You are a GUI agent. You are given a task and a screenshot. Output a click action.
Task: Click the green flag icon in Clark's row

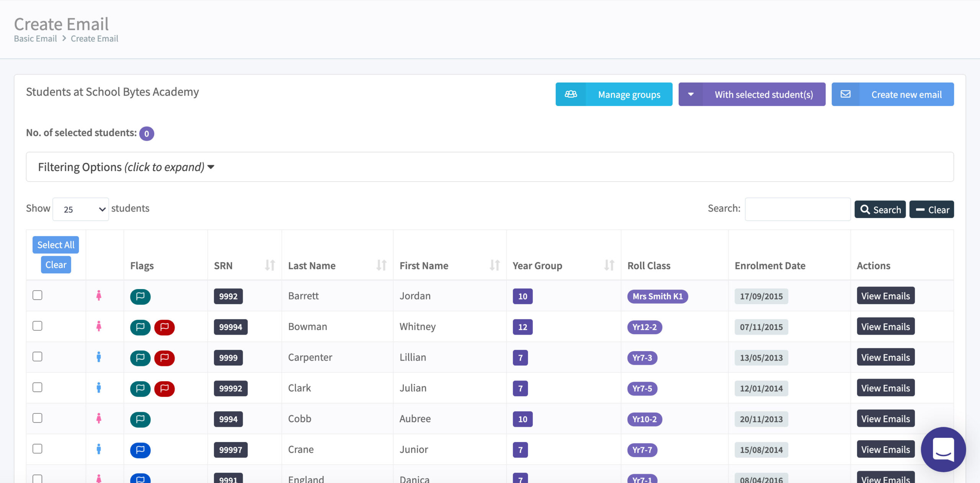pyautogui.click(x=140, y=389)
